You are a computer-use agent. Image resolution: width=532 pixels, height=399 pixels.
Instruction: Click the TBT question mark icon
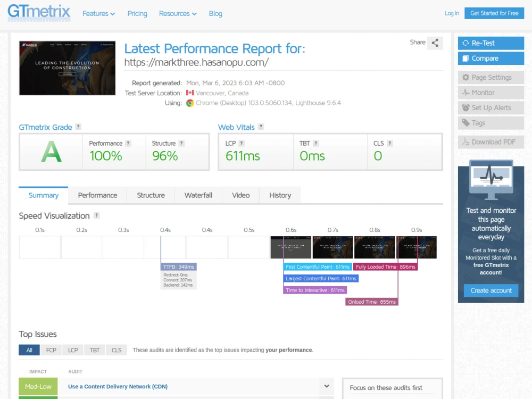coord(315,143)
